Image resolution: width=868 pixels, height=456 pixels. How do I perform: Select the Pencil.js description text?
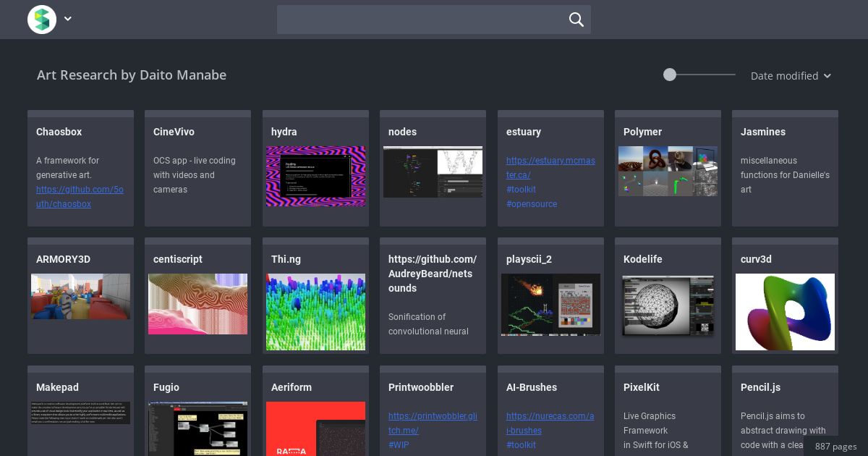[x=783, y=431]
